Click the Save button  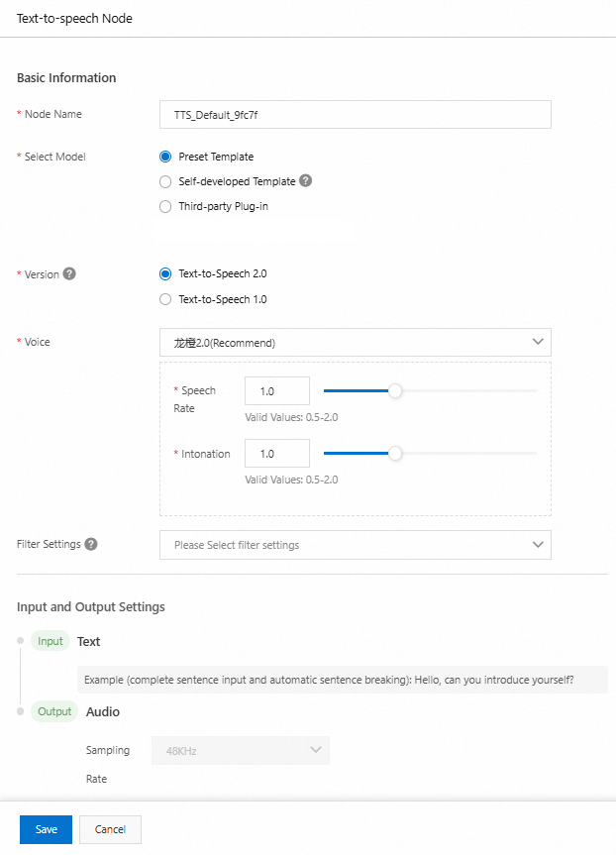click(x=47, y=829)
